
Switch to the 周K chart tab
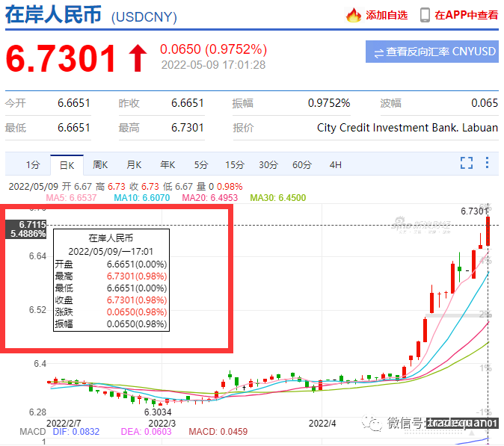point(100,164)
